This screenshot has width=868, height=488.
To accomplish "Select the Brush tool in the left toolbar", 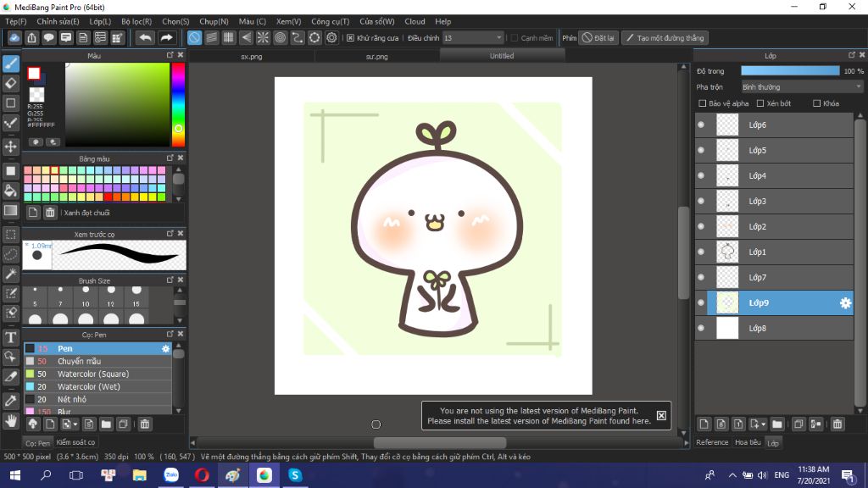I will coord(10,64).
